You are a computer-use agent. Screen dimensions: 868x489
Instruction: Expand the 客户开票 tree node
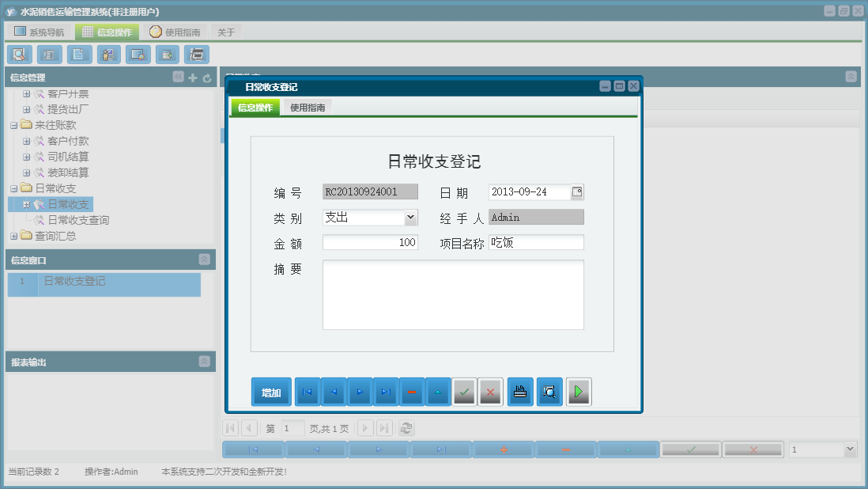26,93
